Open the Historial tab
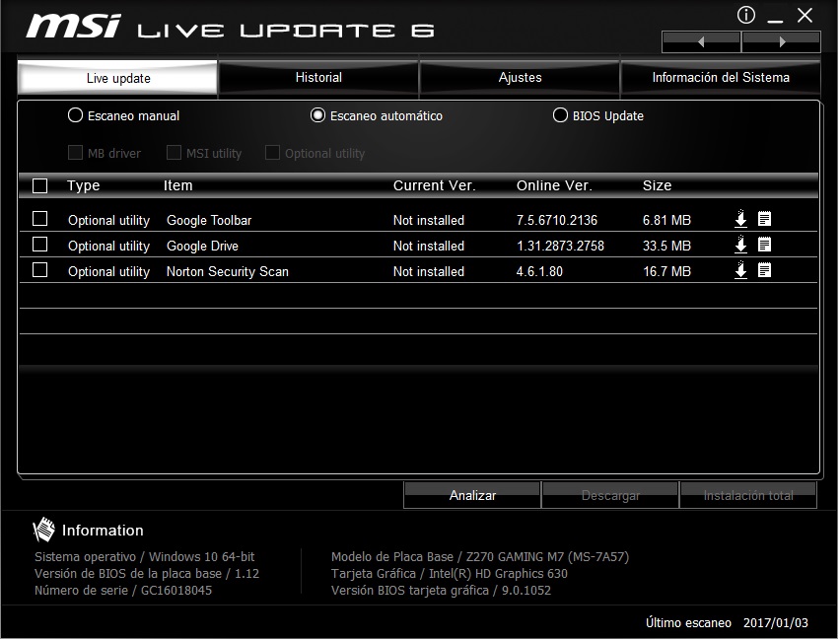 318,78
